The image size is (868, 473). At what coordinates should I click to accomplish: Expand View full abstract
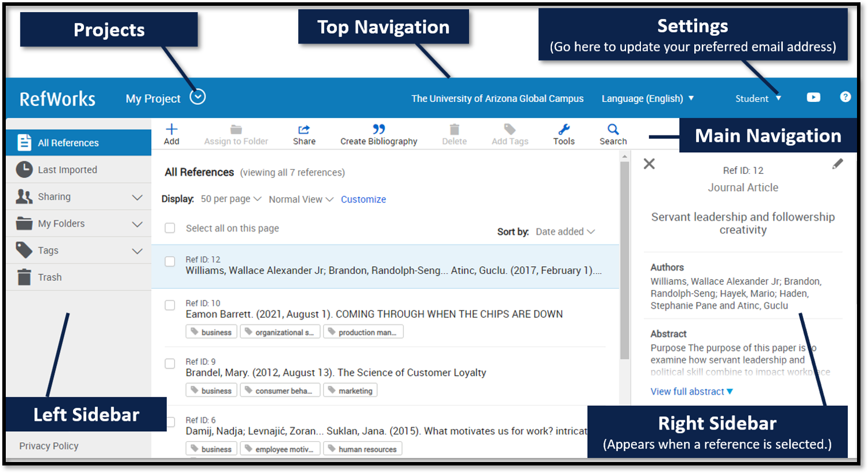coord(691,391)
